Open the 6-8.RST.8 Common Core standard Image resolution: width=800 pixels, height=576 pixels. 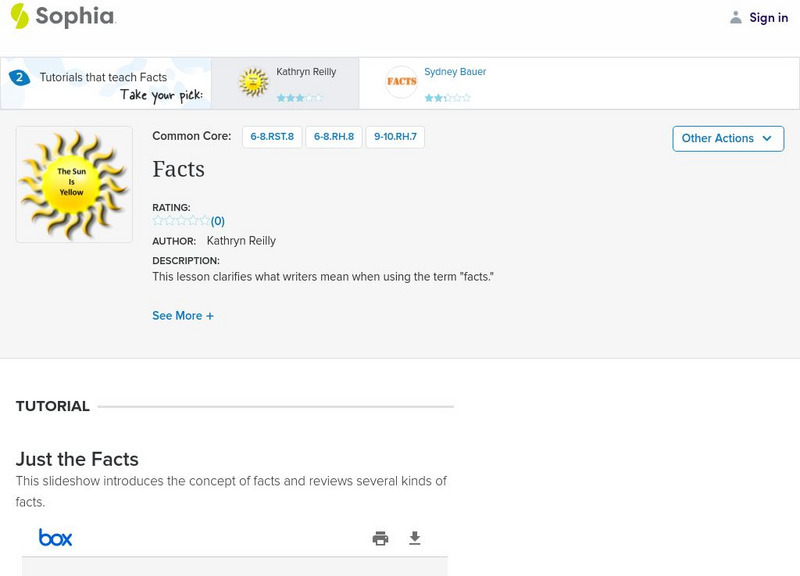272,137
